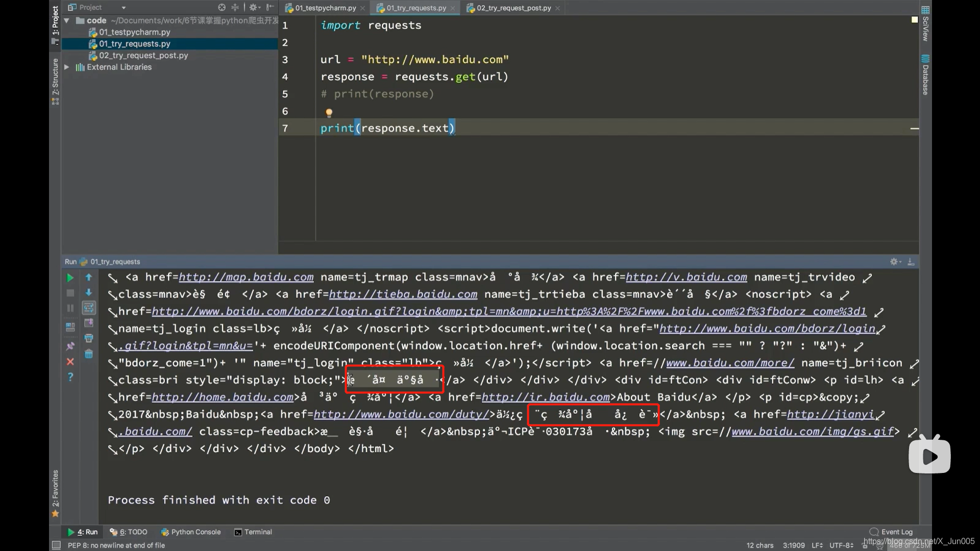Image resolution: width=980 pixels, height=551 pixels.
Task: Click the yellow inspection indicator square
Action: point(915,19)
